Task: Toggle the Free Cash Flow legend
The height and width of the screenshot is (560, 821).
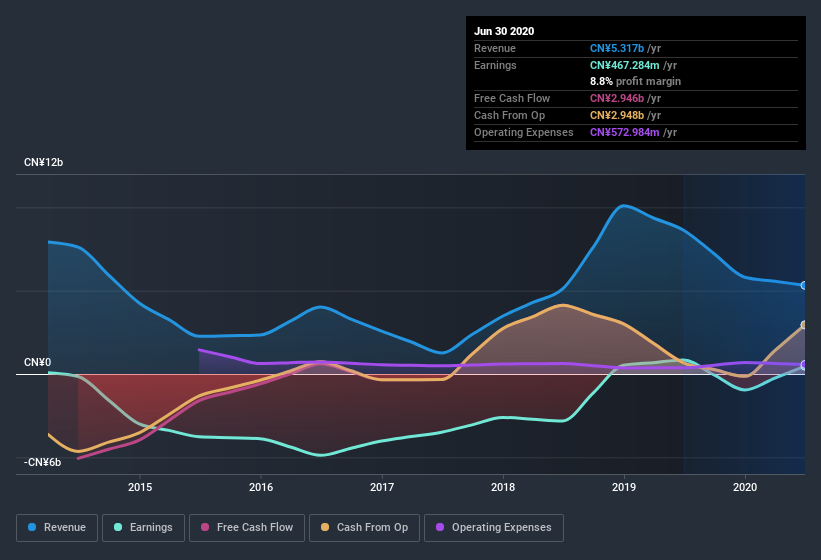Action: point(246,527)
